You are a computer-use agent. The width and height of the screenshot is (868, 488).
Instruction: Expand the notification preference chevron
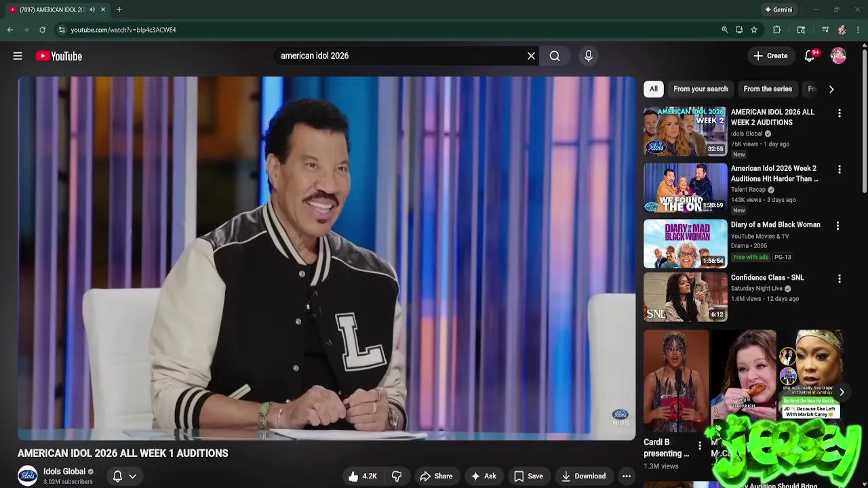133,476
